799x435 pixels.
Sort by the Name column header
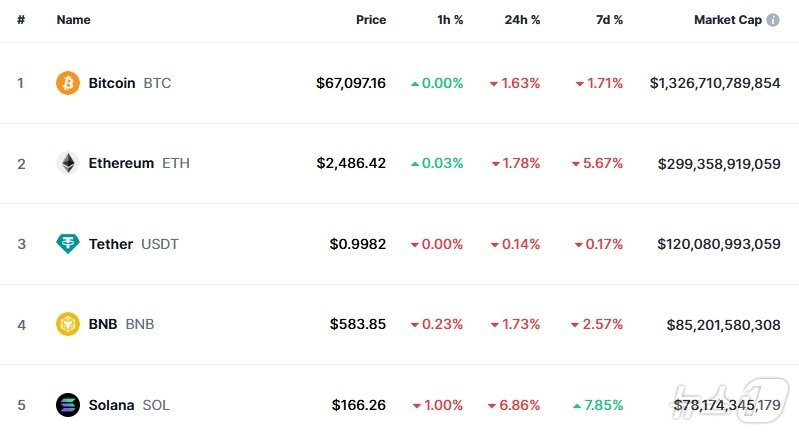point(73,20)
